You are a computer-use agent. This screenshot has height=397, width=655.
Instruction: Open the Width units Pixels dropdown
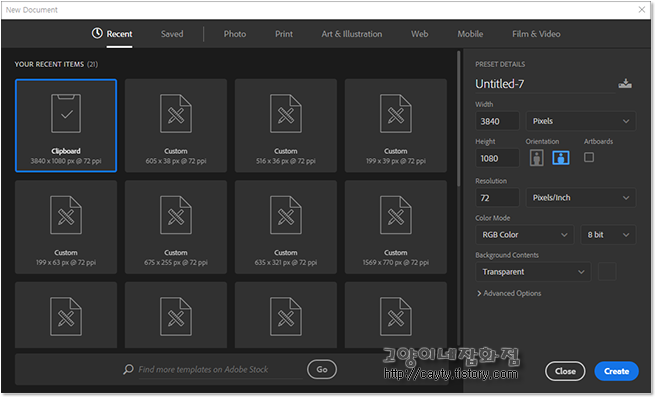pyautogui.click(x=581, y=121)
